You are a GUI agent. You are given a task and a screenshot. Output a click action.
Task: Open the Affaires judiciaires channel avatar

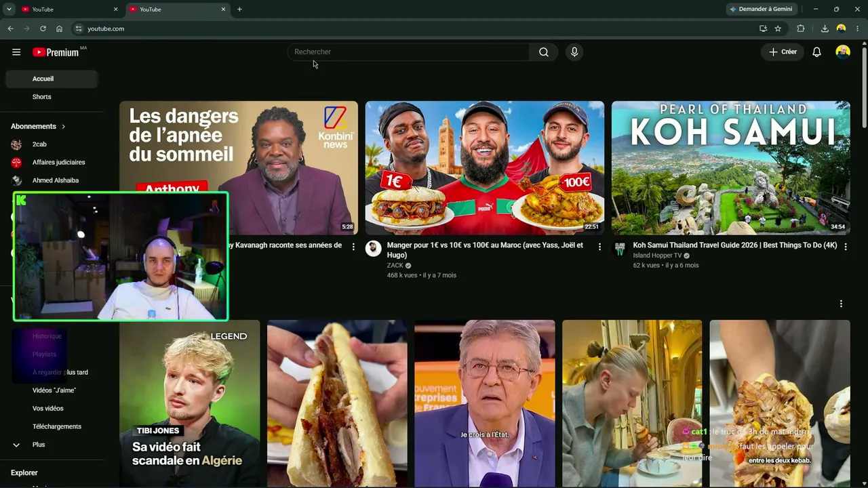(17, 163)
